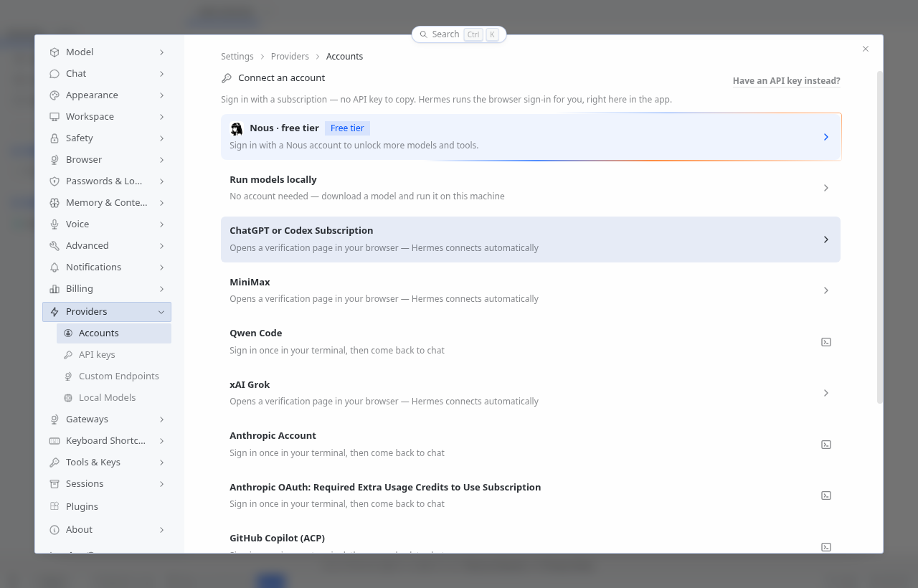Click the Advanced wrench icon
Image resolution: width=918 pixels, height=588 pixels.
55,246
